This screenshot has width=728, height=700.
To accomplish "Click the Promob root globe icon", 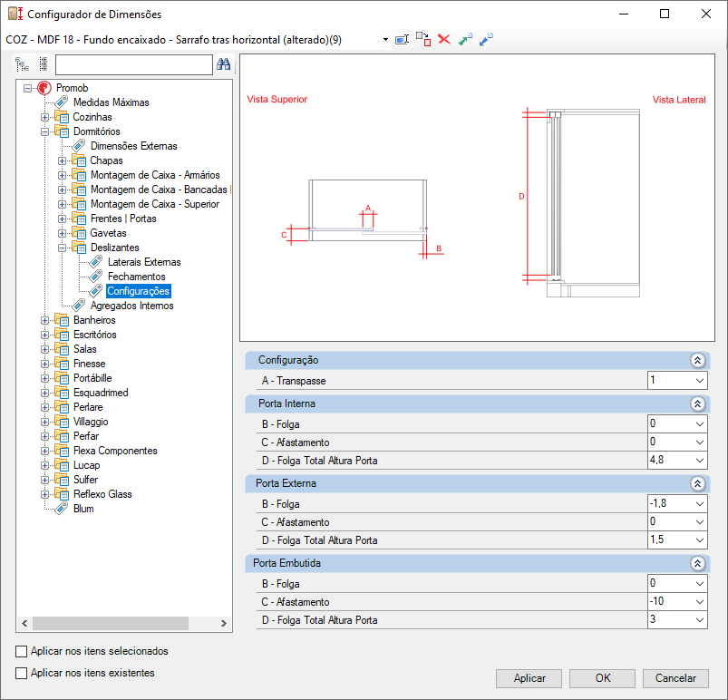I will click(44, 88).
